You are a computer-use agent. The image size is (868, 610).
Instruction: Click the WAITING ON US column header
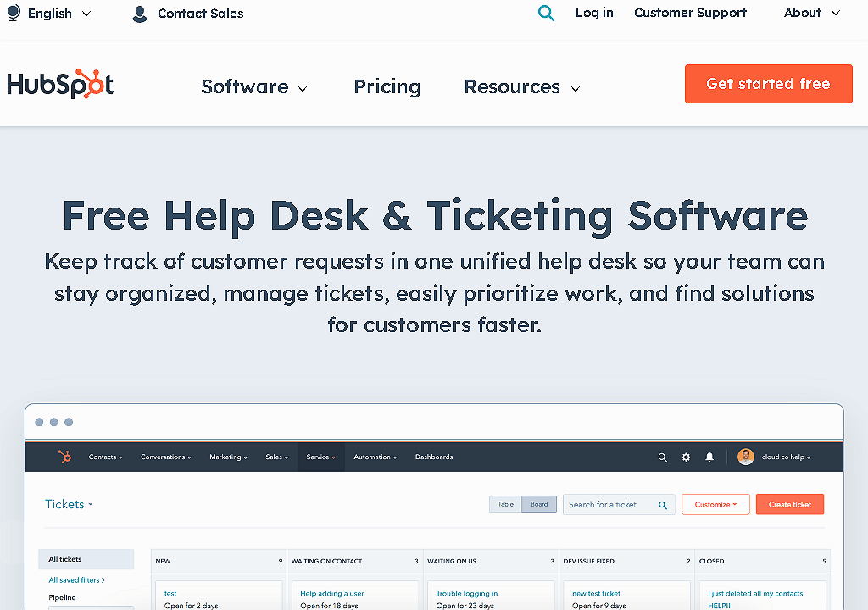[x=491, y=562]
